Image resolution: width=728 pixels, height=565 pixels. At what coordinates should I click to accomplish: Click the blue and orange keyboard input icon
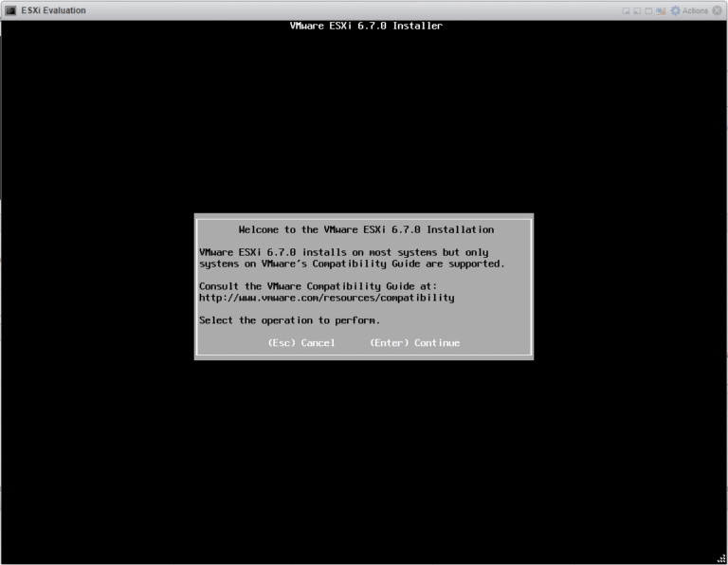click(x=661, y=10)
